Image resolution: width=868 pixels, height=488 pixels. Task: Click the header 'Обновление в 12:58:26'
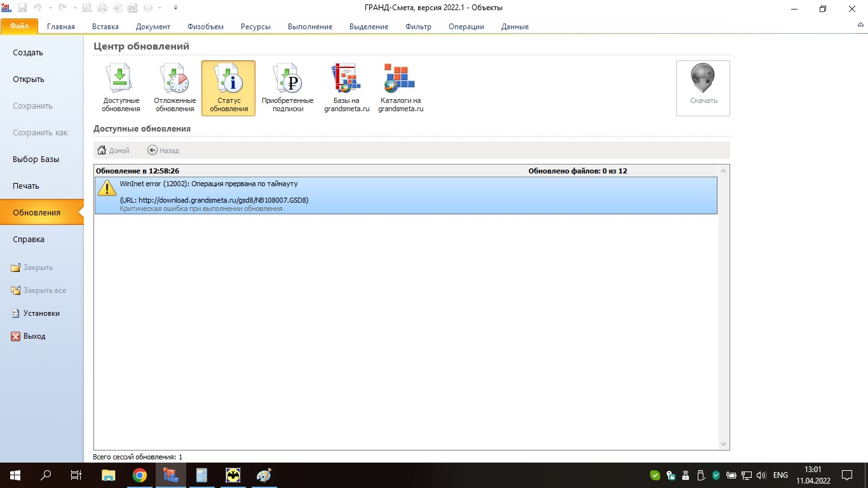coord(137,171)
